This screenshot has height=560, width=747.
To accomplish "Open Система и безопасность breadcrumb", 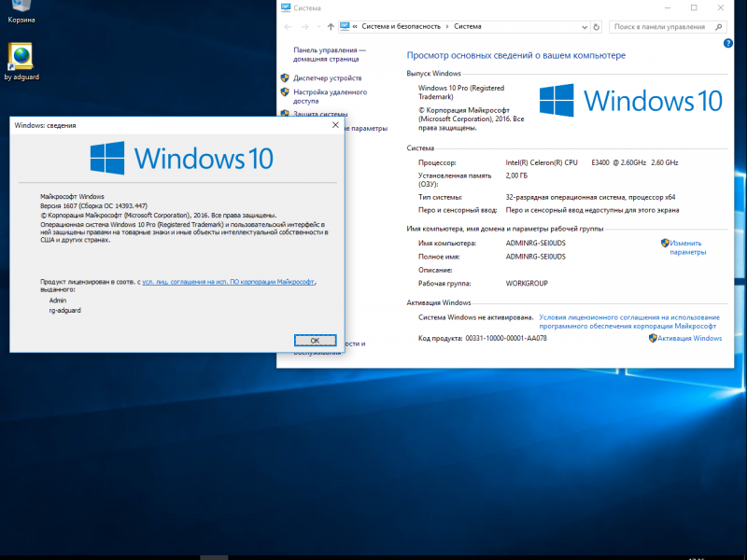I will coord(402,27).
